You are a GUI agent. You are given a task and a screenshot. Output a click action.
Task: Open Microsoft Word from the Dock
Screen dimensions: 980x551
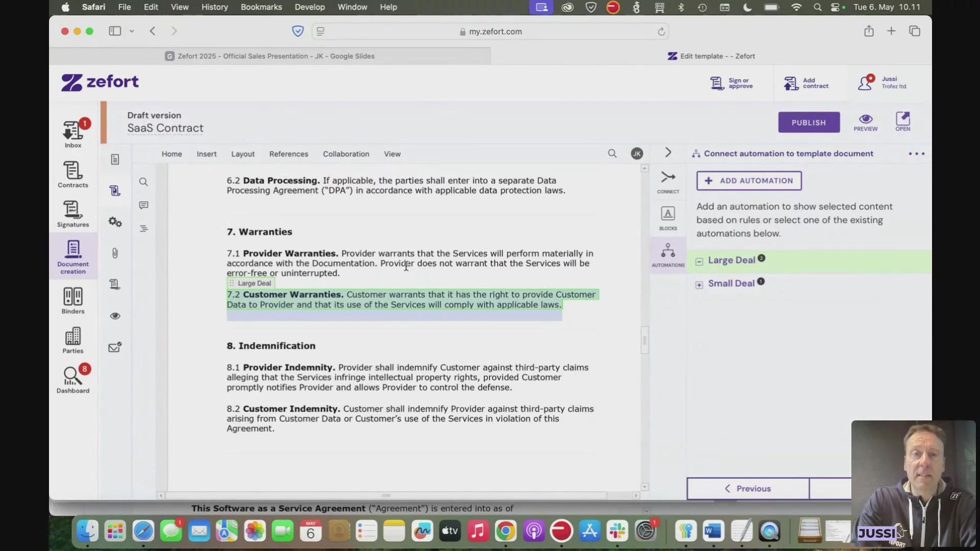point(713,532)
